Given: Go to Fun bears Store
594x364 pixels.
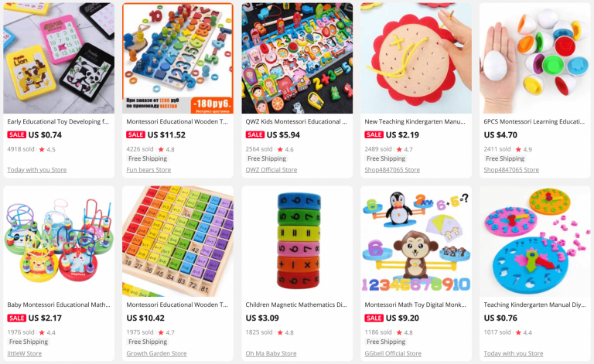Looking at the screenshot, I should click(148, 170).
